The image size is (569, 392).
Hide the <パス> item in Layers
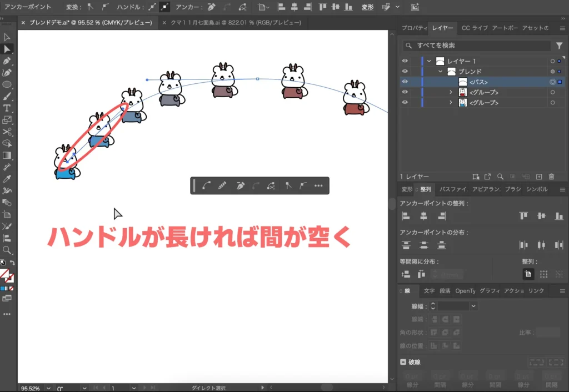tap(405, 82)
